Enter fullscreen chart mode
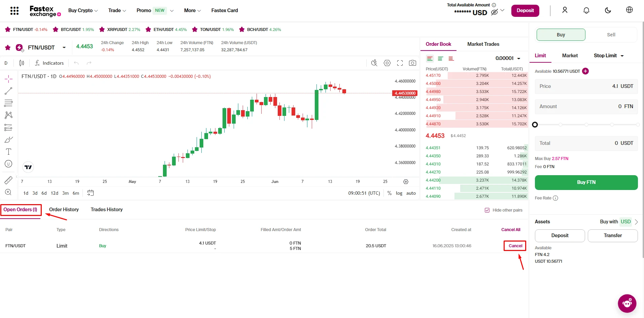The width and height of the screenshot is (644, 318). pyautogui.click(x=400, y=63)
